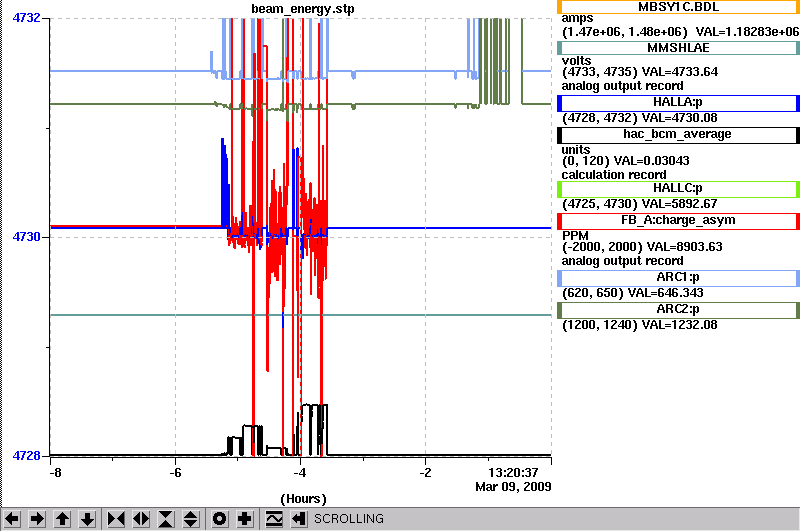Pan the plot down with the down arrow
The width and height of the screenshot is (800, 531).
click(87, 519)
